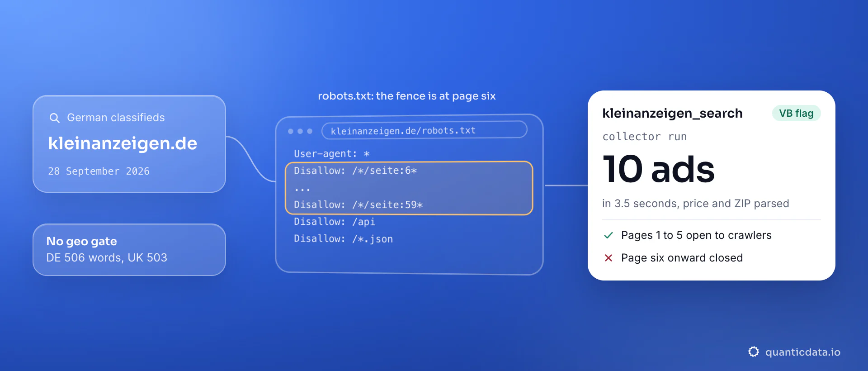This screenshot has width=868, height=371.
Task: Click the German classifieds label
Action: 116,118
